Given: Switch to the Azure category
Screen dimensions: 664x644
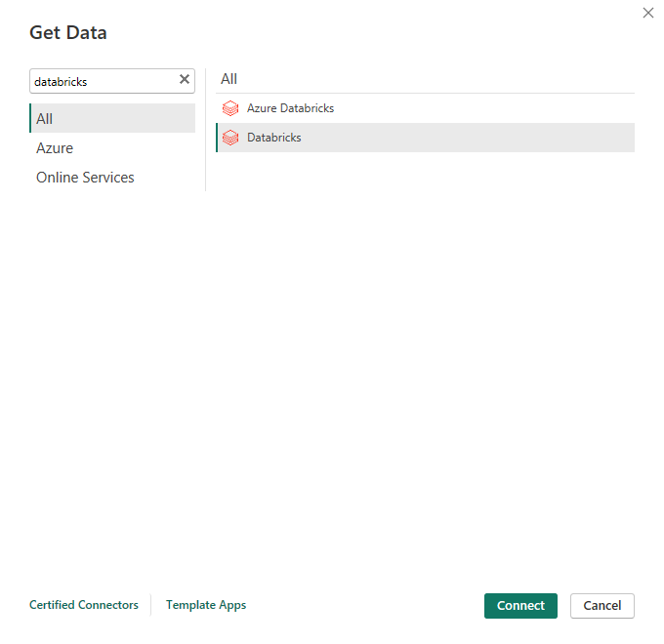Looking at the screenshot, I should (x=55, y=148).
